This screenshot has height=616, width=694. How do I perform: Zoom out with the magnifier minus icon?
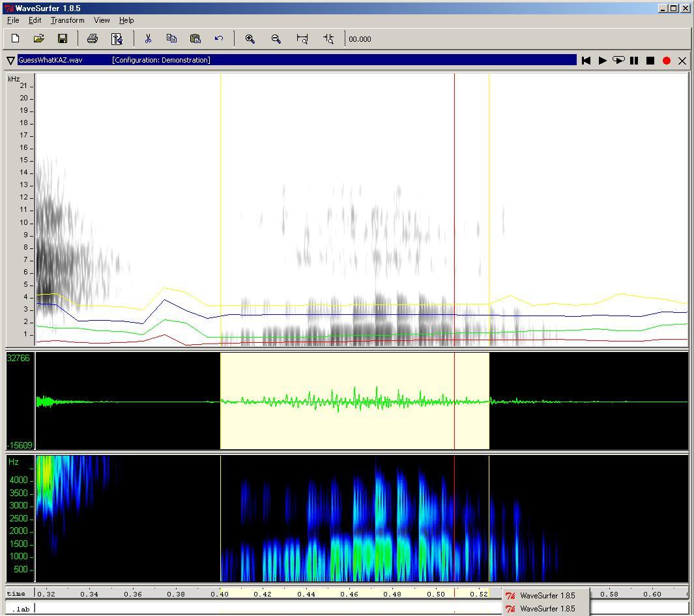pyautogui.click(x=276, y=39)
